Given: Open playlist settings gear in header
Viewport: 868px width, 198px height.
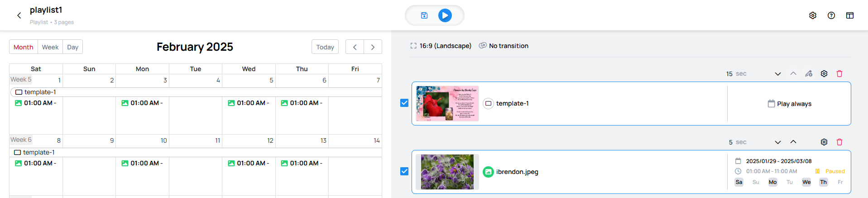Looking at the screenshot, I should click(x=813, y=15).
